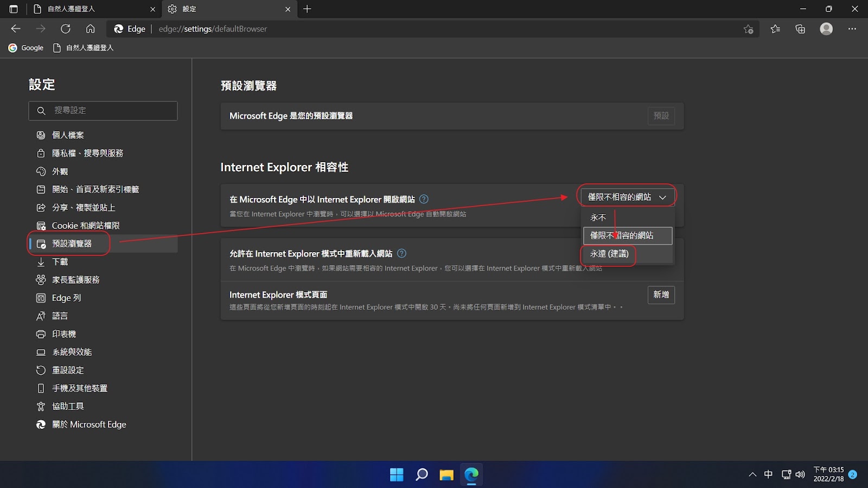Open the user profile avatar
The width and height of the screenshot is (868, 488).
(826, 29)
